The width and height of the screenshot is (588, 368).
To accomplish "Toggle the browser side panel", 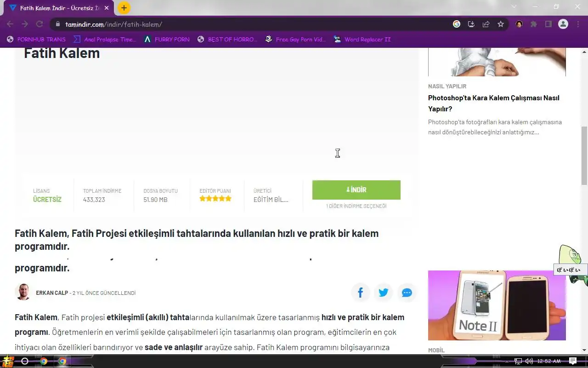I will coord(548,24).
